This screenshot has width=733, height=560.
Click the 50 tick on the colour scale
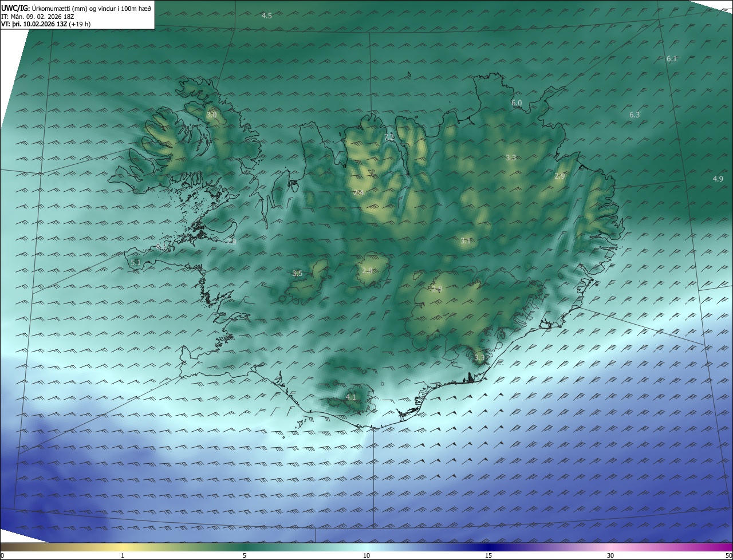(728, 556)
